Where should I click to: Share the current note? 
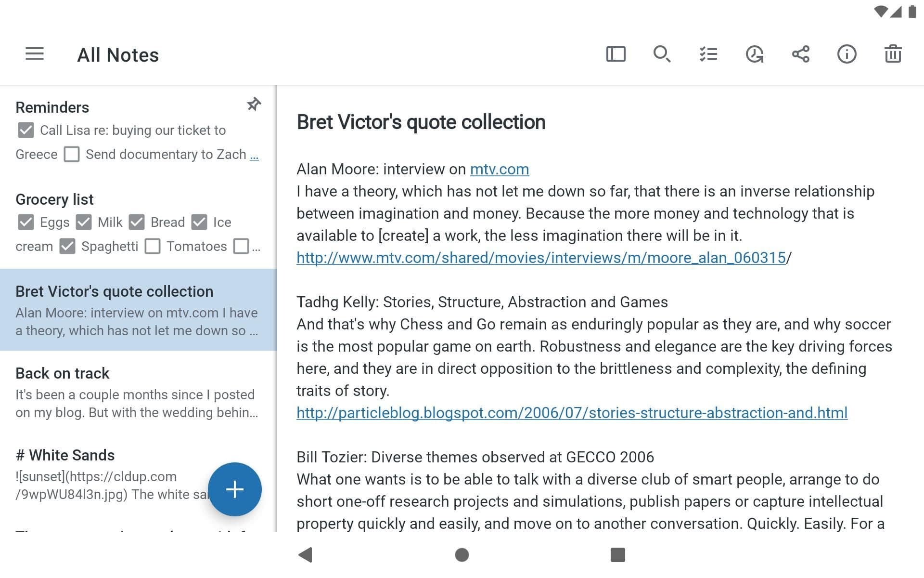point(800,54)
